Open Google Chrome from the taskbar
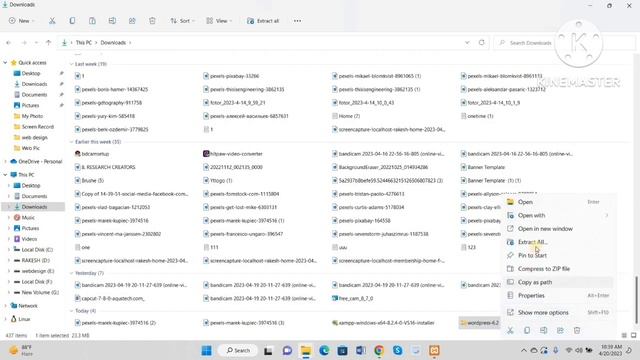 (379, 351)
